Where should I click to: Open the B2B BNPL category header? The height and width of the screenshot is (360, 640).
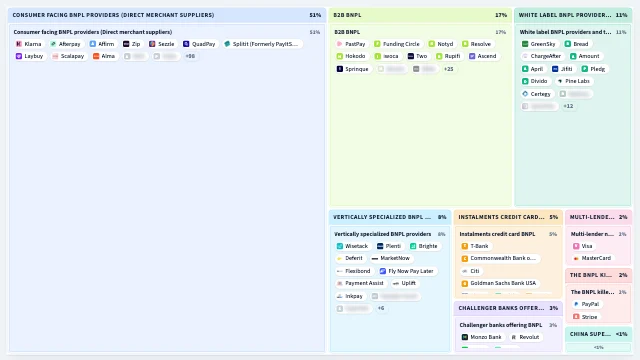point(420,15)
